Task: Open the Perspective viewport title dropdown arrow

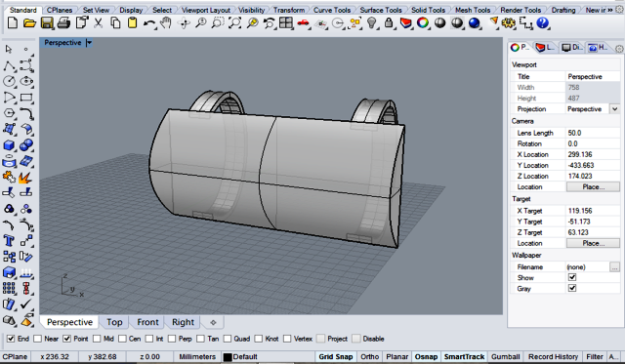Action: click(x=89, y=43)
